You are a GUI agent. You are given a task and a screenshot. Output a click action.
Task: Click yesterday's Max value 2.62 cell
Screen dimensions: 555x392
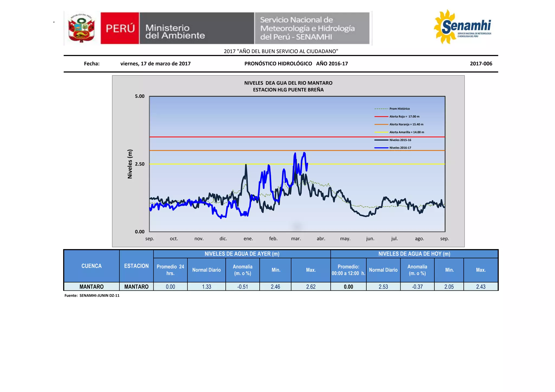click(311, 287)
